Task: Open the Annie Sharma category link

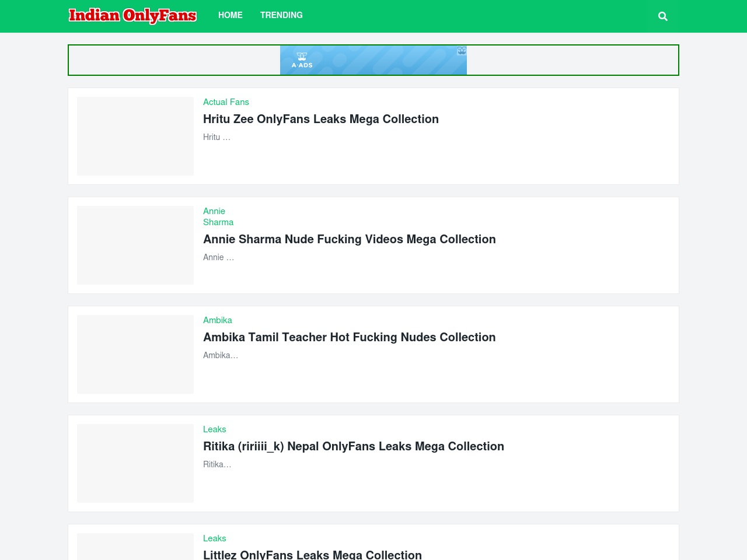Action: coord(218,216)
